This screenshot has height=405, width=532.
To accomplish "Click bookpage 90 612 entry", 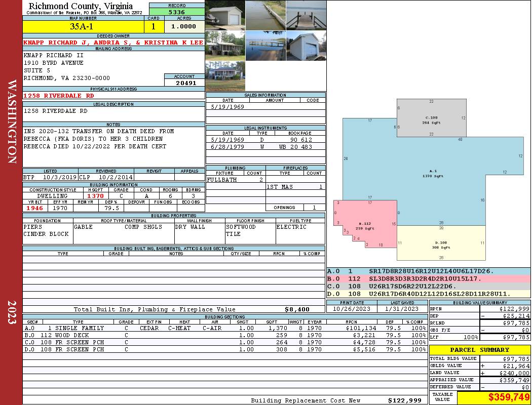I will [301, 140].
